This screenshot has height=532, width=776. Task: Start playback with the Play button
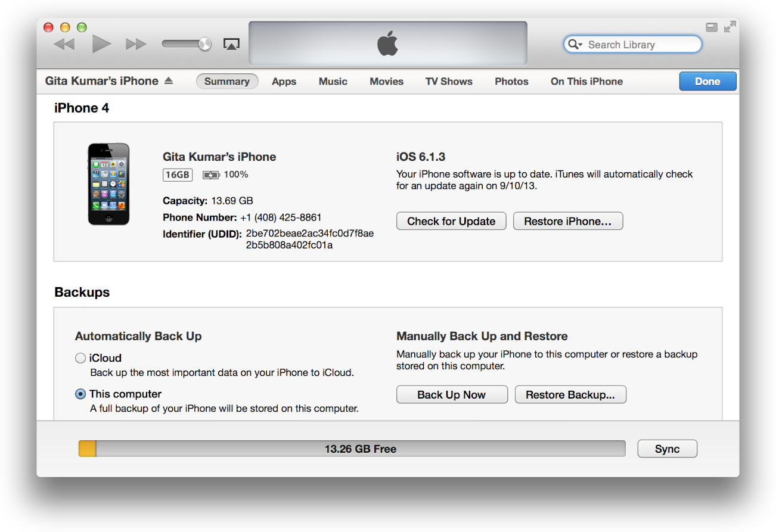click(x=101, y=44)
